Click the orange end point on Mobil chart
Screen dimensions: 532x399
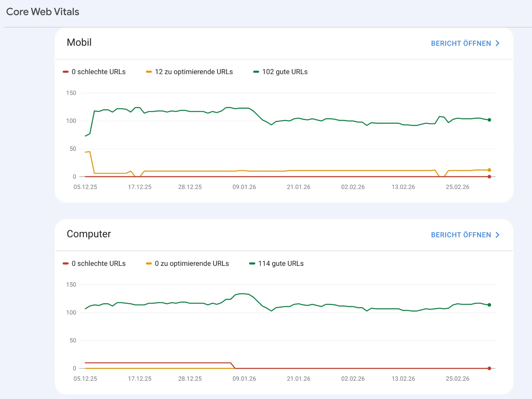(489, 170)
